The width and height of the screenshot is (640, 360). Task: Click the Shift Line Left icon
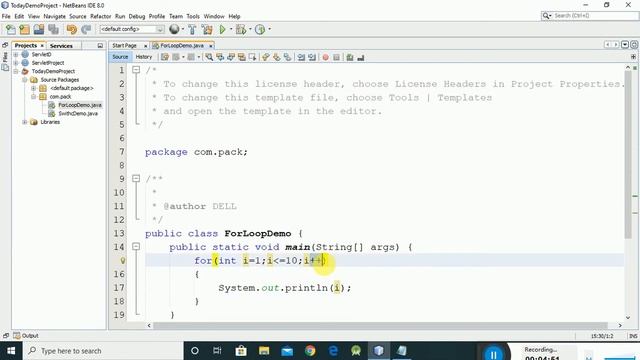click(x=301, y=57)
